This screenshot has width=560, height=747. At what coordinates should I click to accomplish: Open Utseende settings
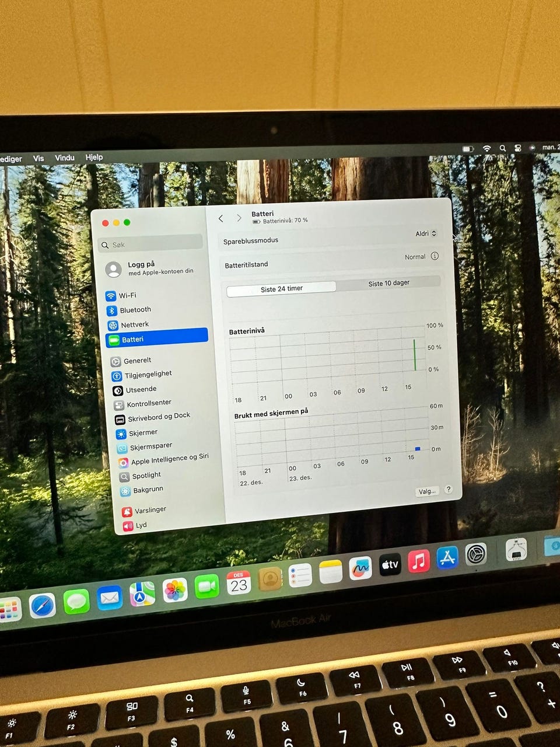click(x=134, y=389)
